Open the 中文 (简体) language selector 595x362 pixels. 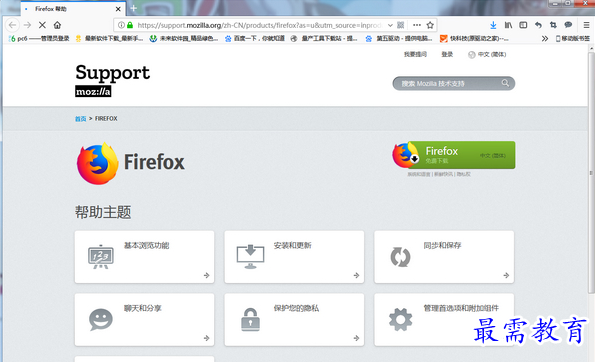click(487, 55)
